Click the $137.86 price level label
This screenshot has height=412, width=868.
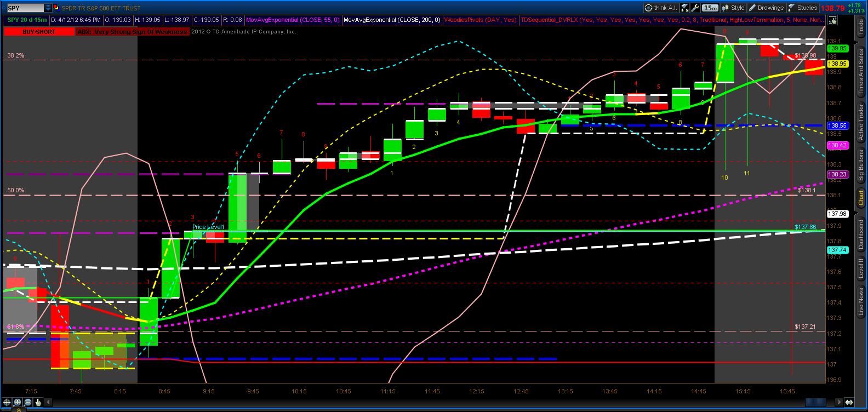coord(806,227)
